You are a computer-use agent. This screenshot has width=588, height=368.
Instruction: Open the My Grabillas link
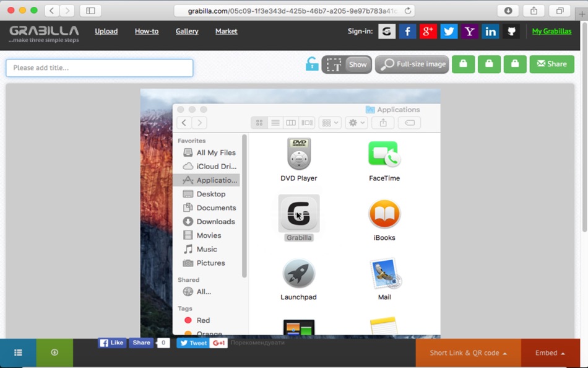[x=551, y=31]
